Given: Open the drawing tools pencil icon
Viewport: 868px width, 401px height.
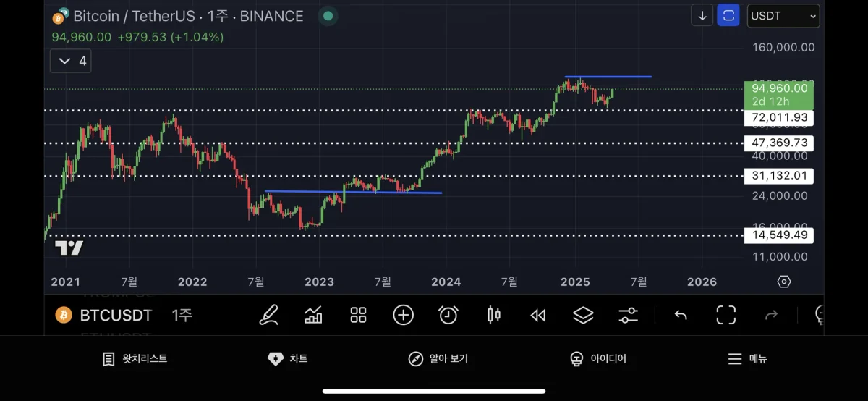Looking at the screenshot, I should click(269, 315).
